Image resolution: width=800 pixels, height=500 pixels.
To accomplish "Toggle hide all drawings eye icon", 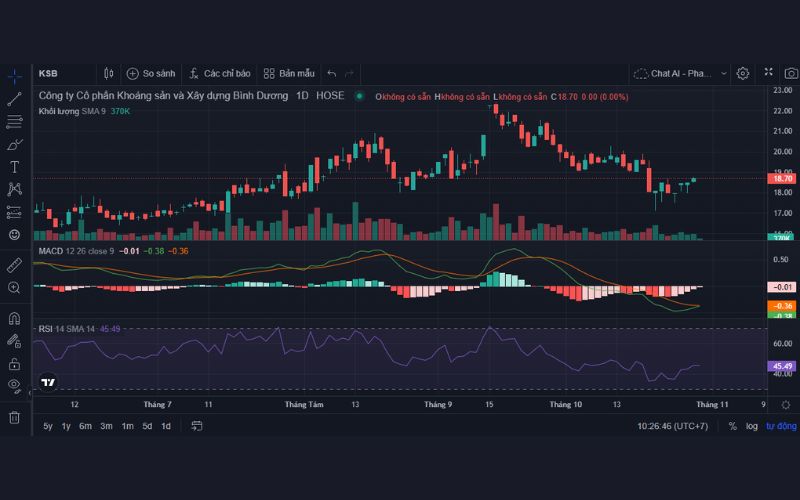I will pyautogui.click(x=14, y=385).
